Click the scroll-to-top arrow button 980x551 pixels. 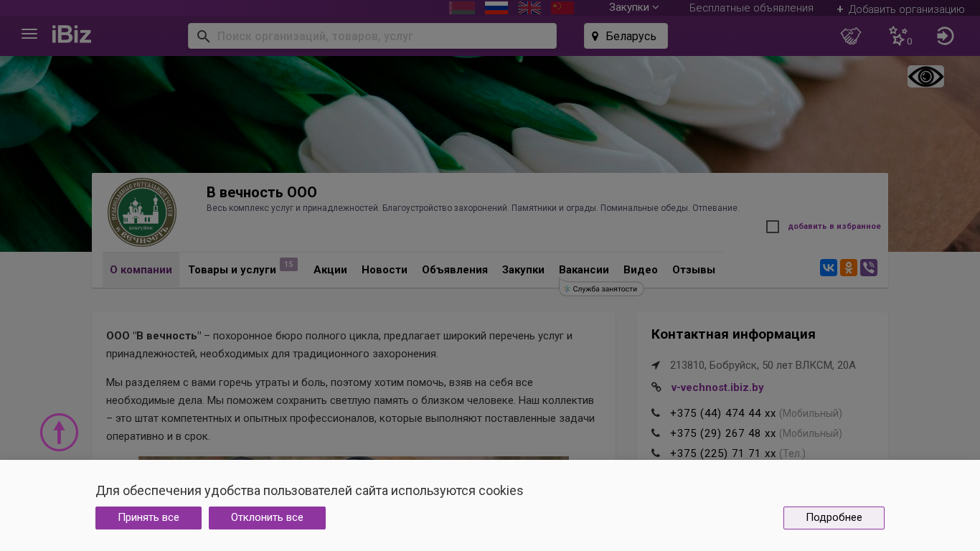[59, 432]
